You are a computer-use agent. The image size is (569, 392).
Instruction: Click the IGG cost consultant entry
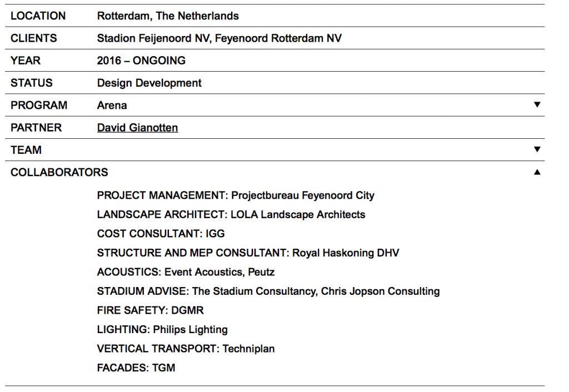[214, 234]
